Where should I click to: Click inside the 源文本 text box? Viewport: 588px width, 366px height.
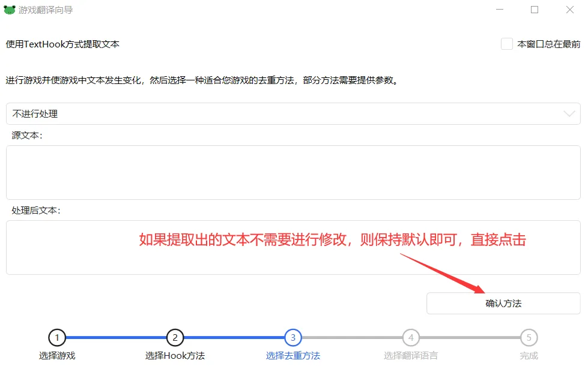pyautogui.click(x=293, y=172)
